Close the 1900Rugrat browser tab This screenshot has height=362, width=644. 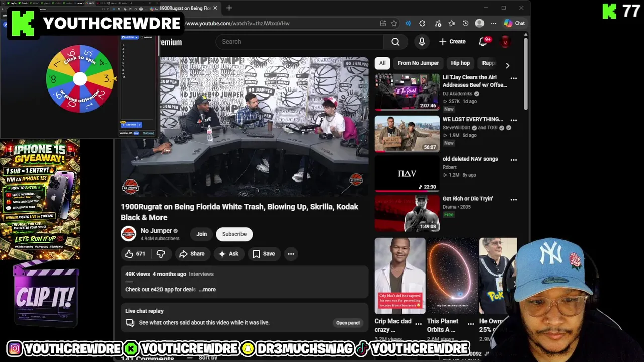tap(215, 8)
